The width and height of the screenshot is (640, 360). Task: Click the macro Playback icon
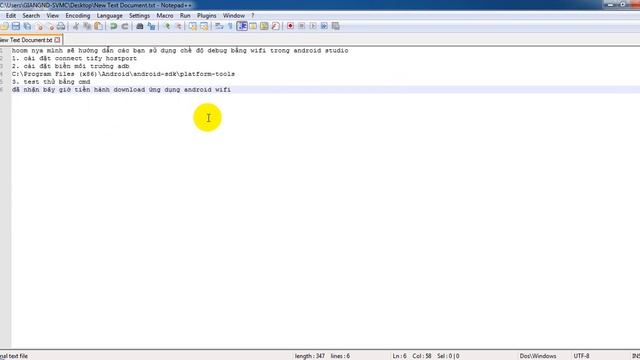[x=313, y=26]
